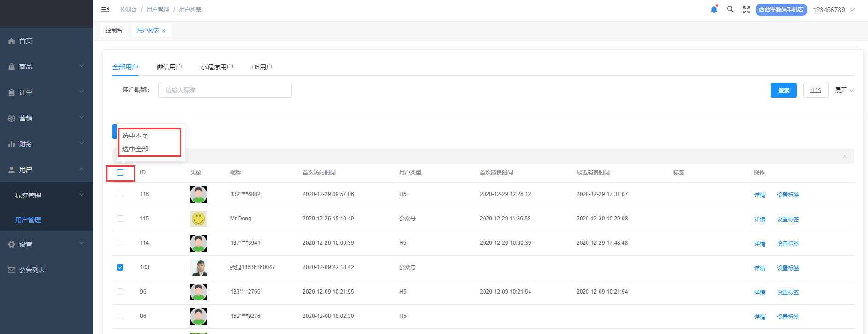Click the blue 搜索 button

tap(783, 90)
